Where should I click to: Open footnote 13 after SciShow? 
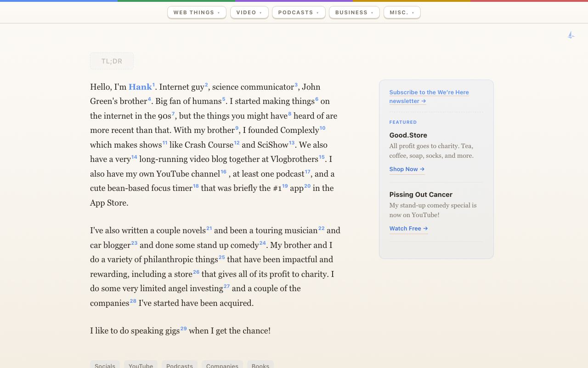click(292, 143)
